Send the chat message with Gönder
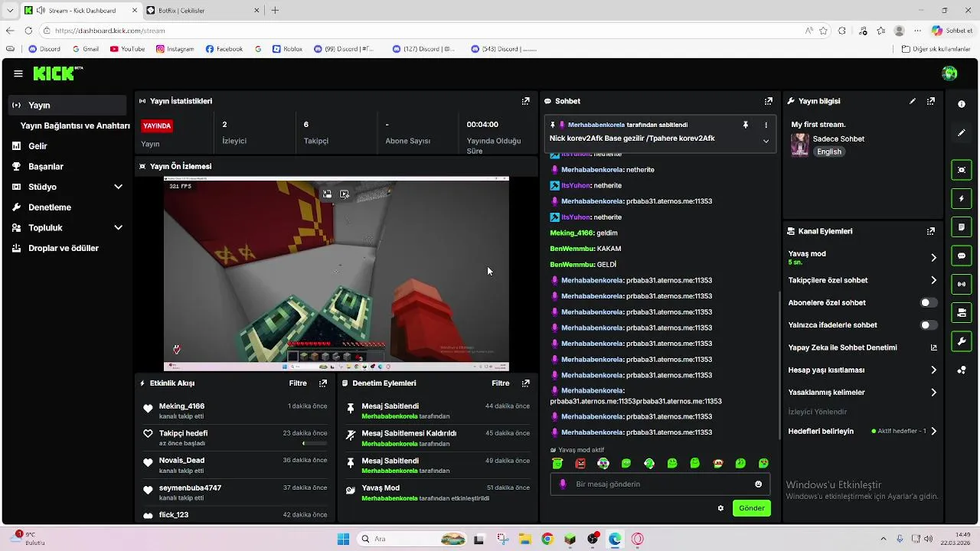Image resolution: width=980 pixels, height=551 pixels. coord(751,508)
